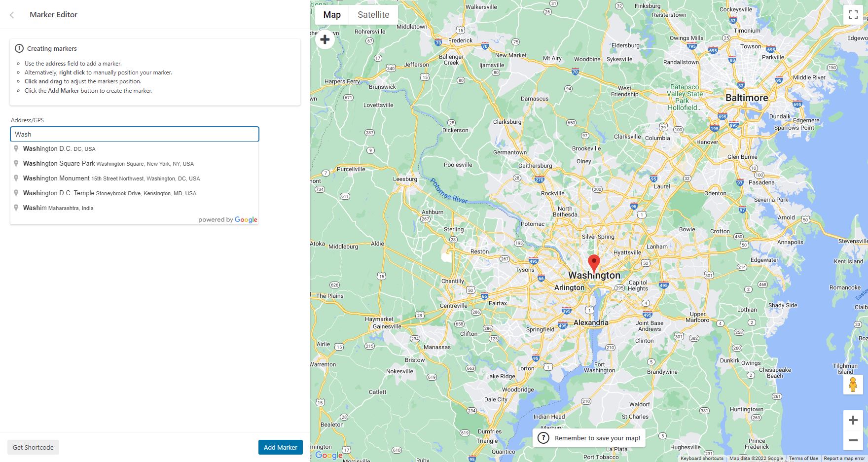Zoom out with the minus control

coord(854,439)
